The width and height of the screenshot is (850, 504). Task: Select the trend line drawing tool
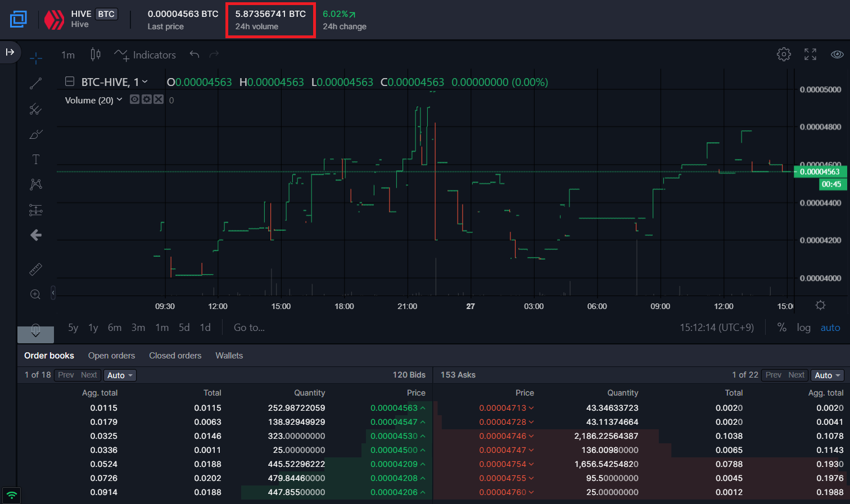click(36, 84)
